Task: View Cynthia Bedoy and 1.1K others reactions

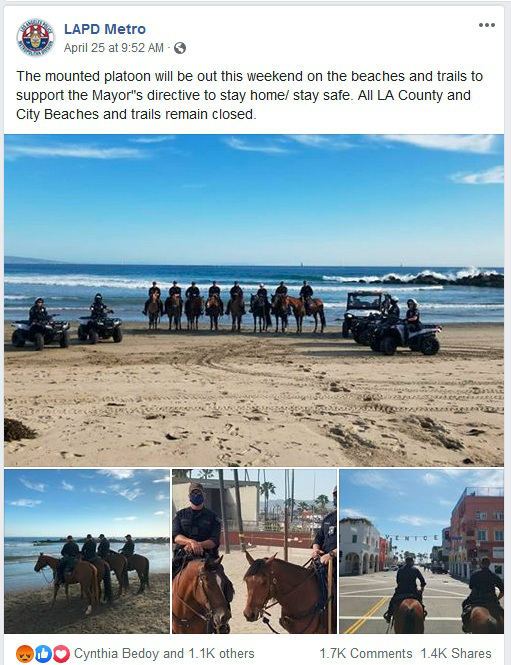Action: 164,654
